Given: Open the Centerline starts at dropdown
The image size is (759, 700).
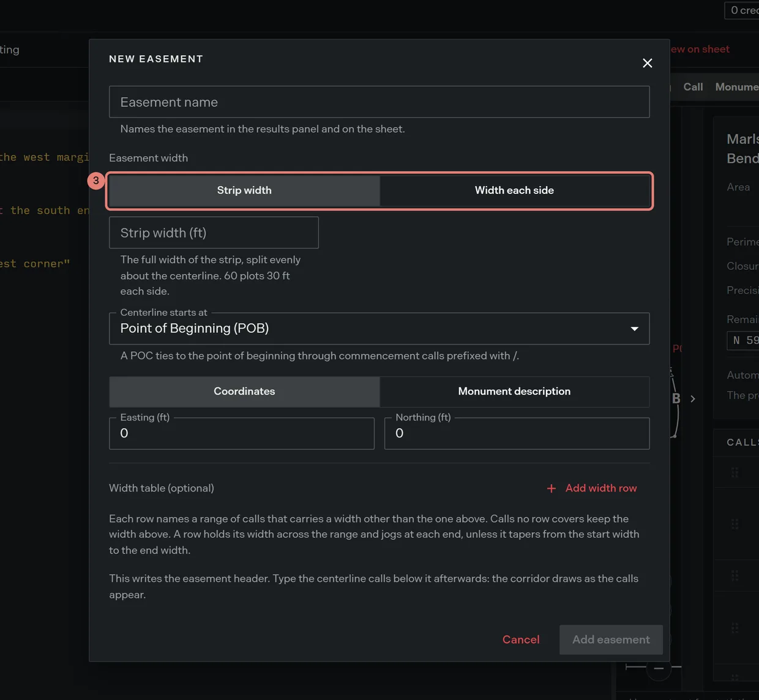Looking at the screenshot, I should click(x=379, y=329).
